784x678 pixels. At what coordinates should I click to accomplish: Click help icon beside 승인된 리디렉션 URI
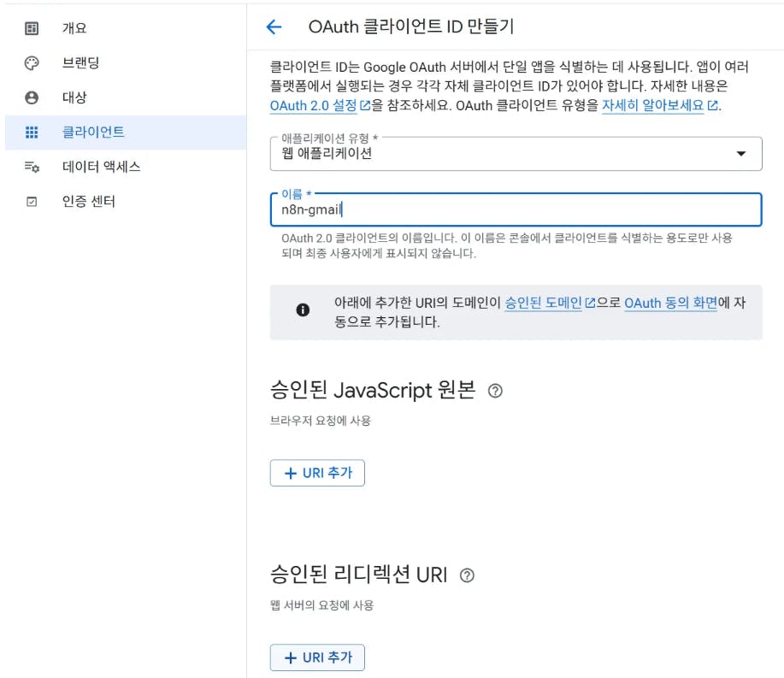pyautogui.click(x=467, y=575)
